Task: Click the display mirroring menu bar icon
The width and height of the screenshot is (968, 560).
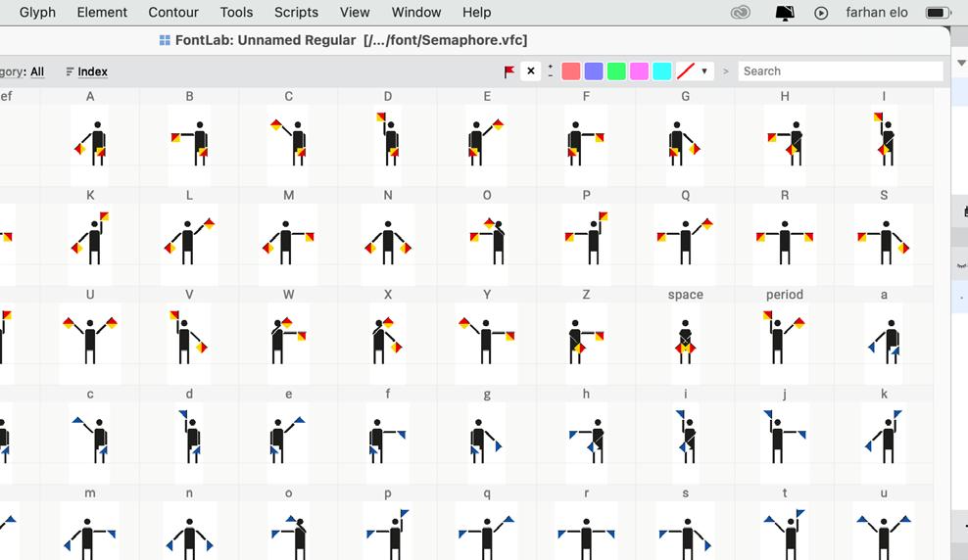Action: 785,13
